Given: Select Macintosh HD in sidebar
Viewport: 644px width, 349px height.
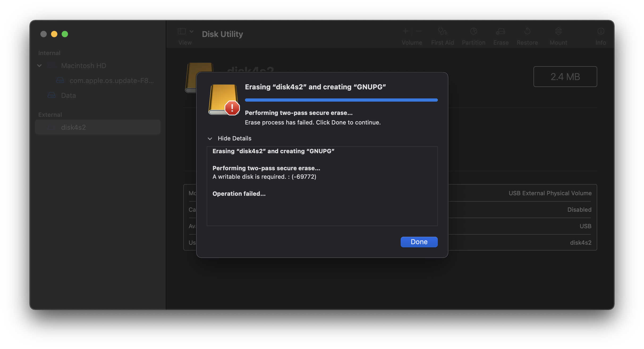Looking at the screenshot, I should point(83,65).
